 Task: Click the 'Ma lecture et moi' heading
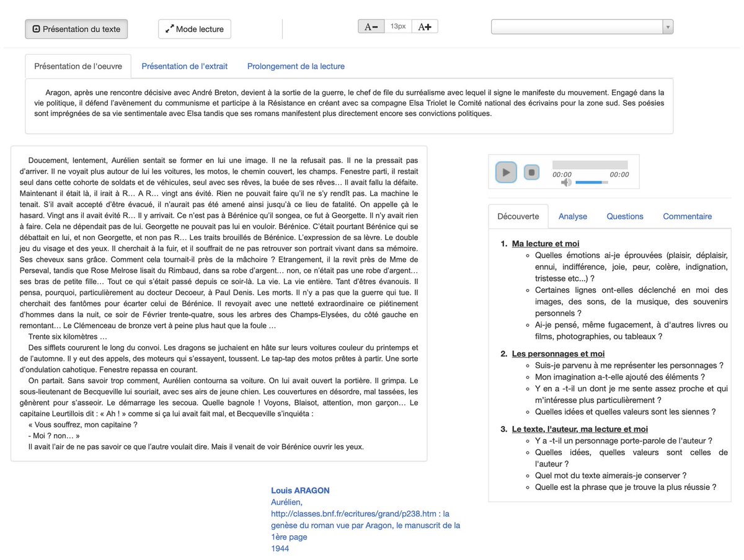coord(546,244)
